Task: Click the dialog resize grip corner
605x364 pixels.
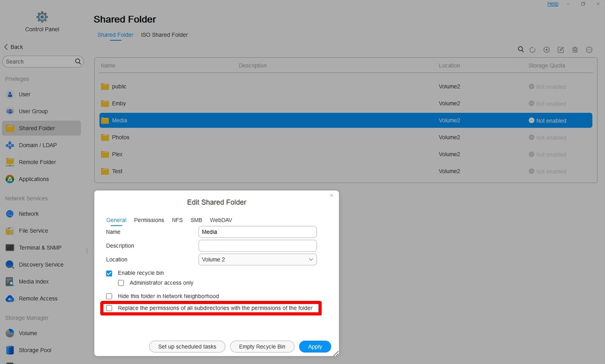Action: pyautogui.click(x=336, y=353)
